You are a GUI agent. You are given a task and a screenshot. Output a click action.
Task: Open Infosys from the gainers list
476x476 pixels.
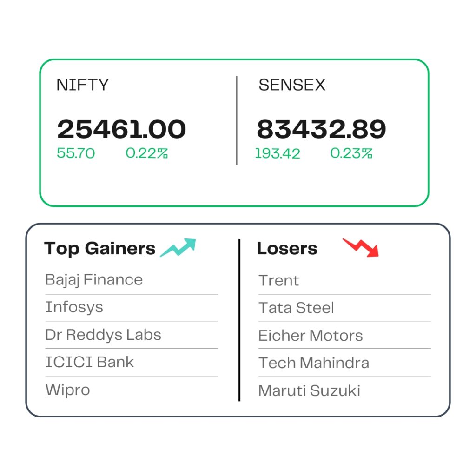click(x=74, y=307)
